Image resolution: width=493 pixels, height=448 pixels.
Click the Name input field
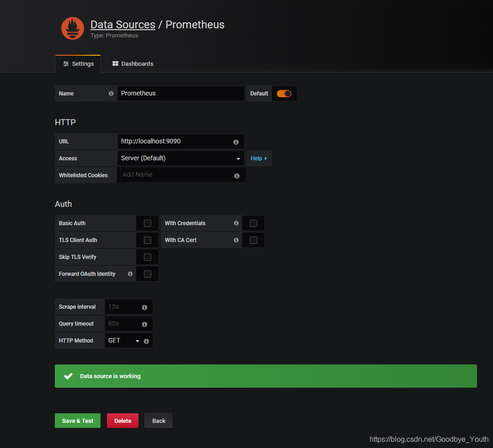pos(181,93)
